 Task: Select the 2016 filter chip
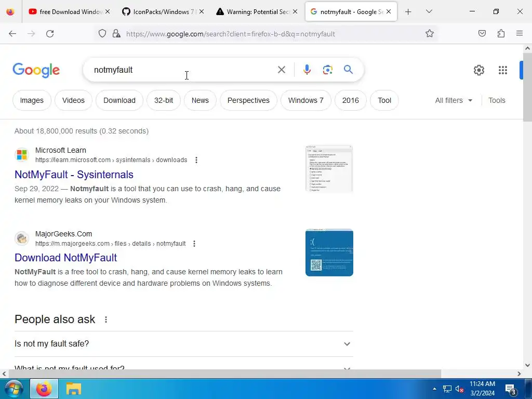click(351, 100)
